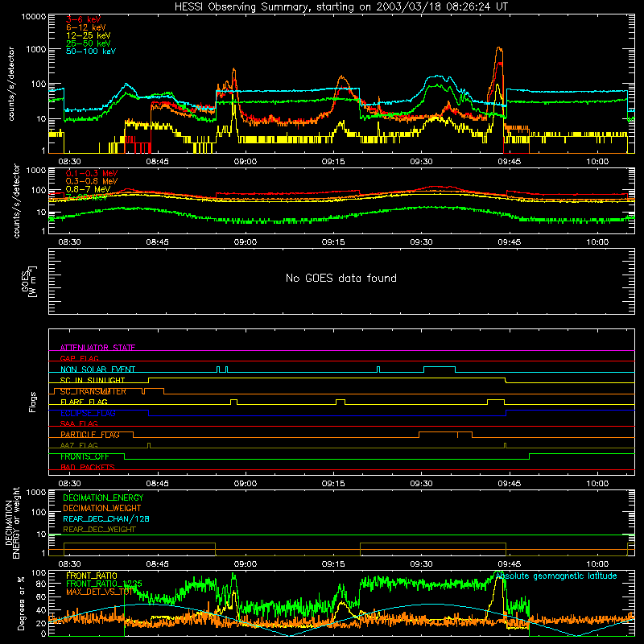
Task: Click the 0.3-0.8 MeV legend label
Action: (x=92, y=182)
